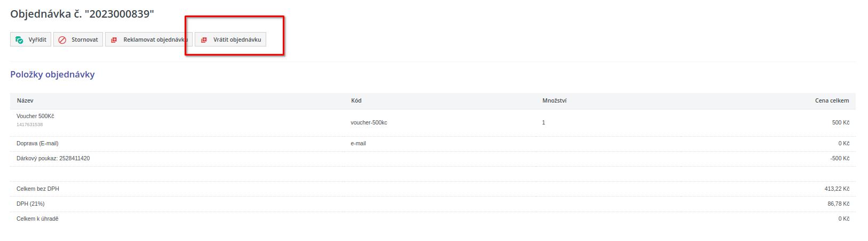Click the Položky objednávky section heading
868x241 pixels.
pos(52,75)
